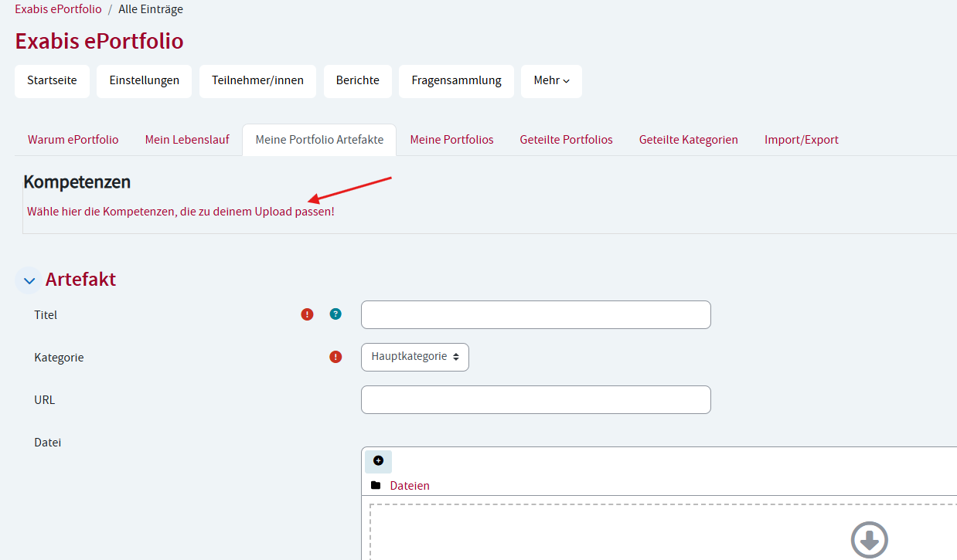The width and height of the screenshot is (957, 560).
Task: Open Berichte
Action: coord(358,81)
